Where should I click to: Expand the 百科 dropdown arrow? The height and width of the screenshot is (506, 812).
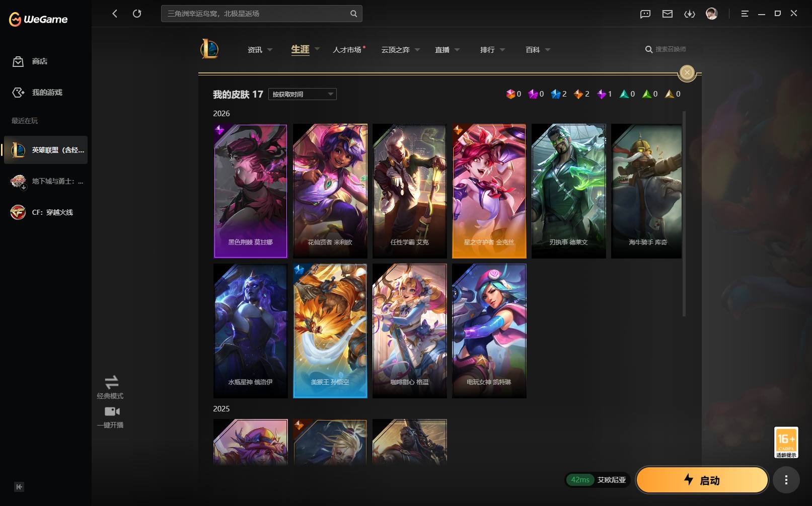click(548, 50)
